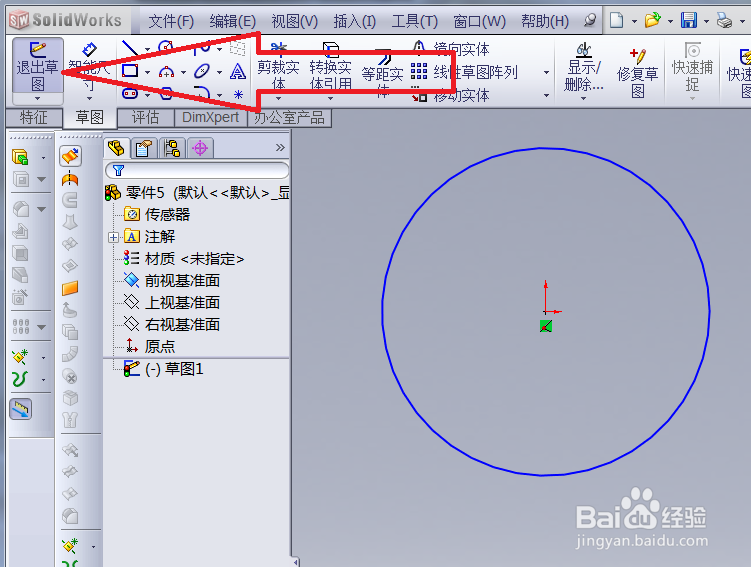
Task: Select the sketch Text tool
Action: (238, 72)
